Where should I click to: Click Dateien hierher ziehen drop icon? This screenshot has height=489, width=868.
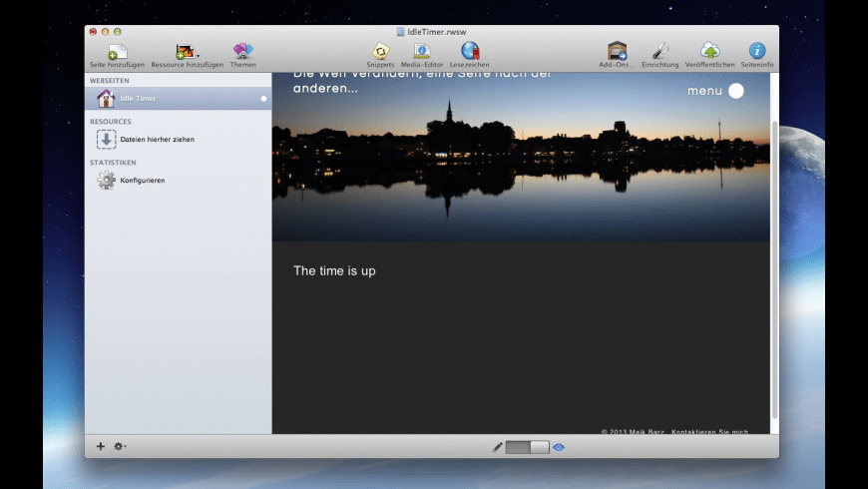(107, 139)
